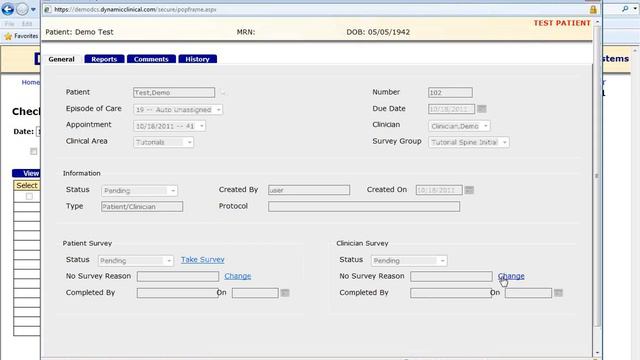Click Clinician Survey Completed By field
Screen dimensions: 640x360
[451, 293]
